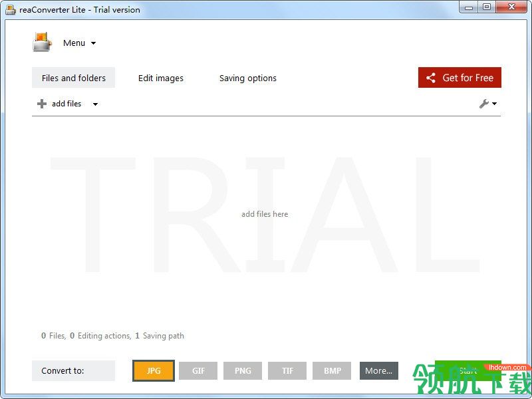Screen dimensions: 532x399
Task: Close the reaConverter window
Action: click(511, 7)
